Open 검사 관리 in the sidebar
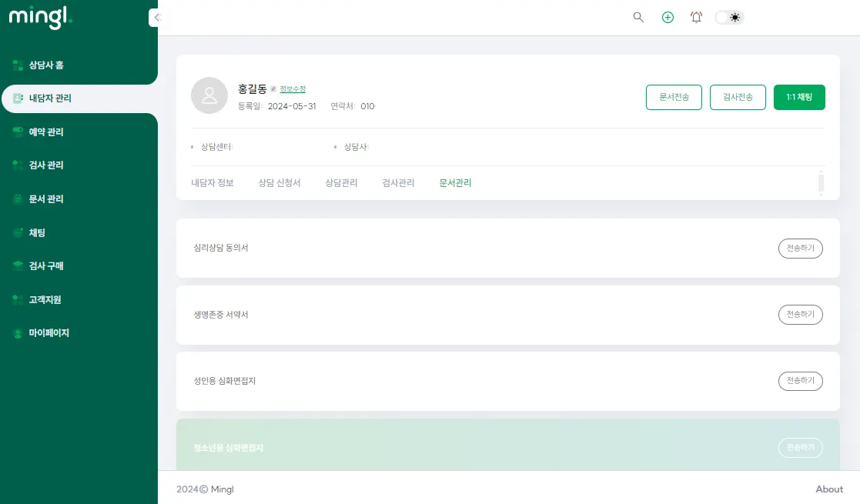 pos(46,165)
